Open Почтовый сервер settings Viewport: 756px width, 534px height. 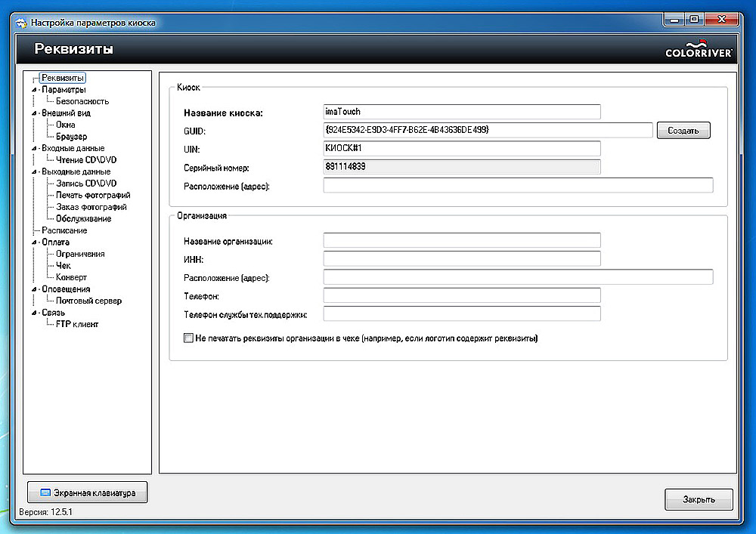pos(88,301)
